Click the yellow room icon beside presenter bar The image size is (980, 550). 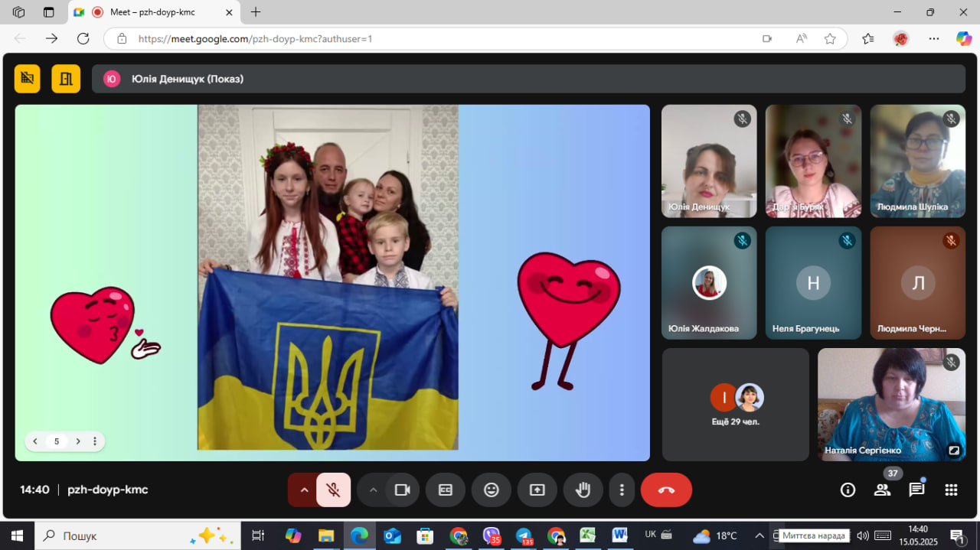(66, 78)
